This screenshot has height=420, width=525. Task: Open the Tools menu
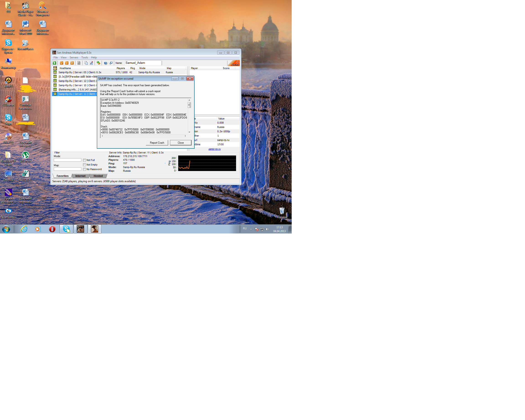click(85, 57)
